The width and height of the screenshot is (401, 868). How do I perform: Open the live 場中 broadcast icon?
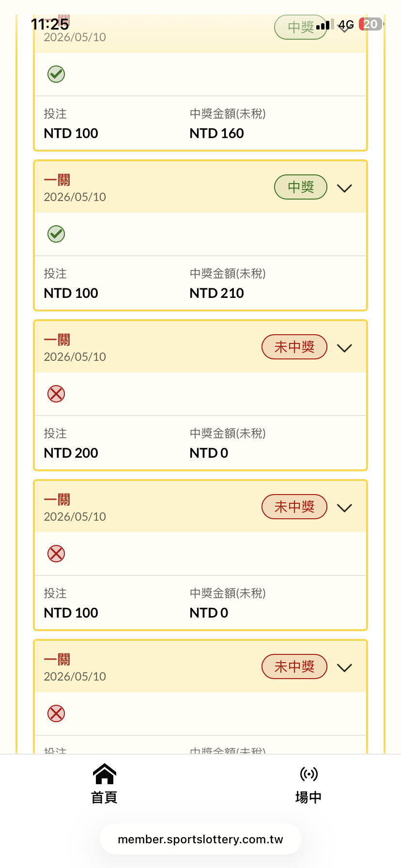click(308, 774)
